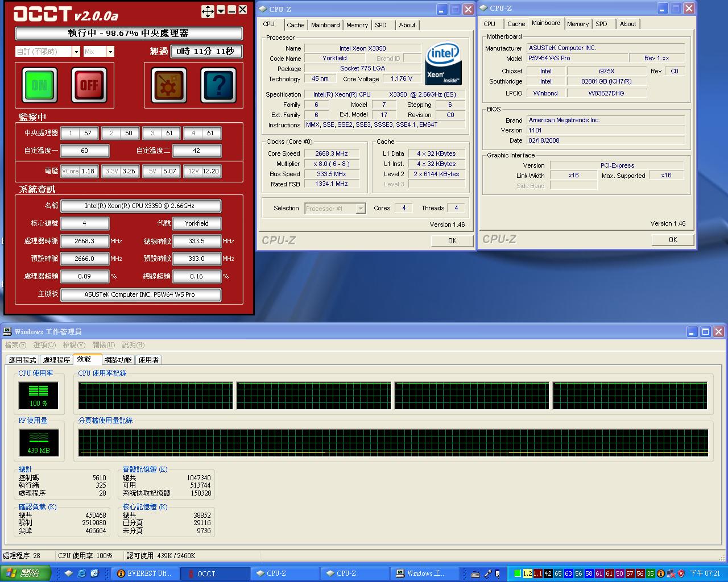Click the keyboard icon in the taskbar language bar
Screen dimensions: 728x582
click(x=475, y=574)
